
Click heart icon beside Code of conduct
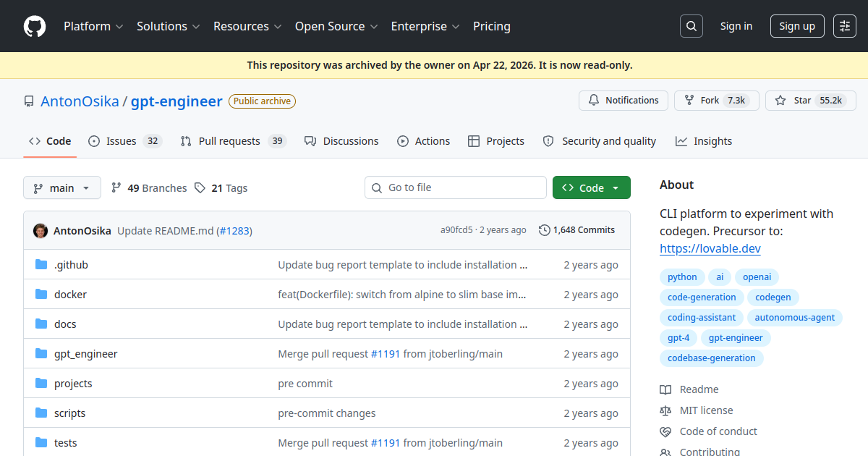click(665, 431)
